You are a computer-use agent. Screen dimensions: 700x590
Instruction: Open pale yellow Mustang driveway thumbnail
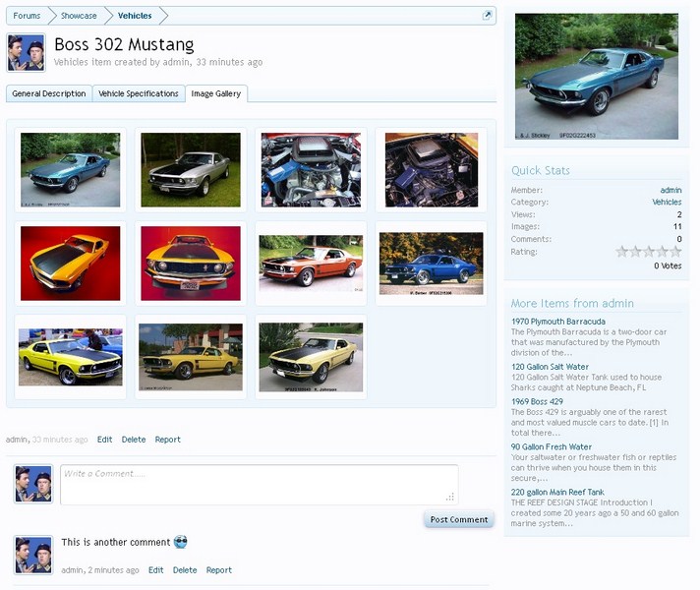[x=311, y=357]
